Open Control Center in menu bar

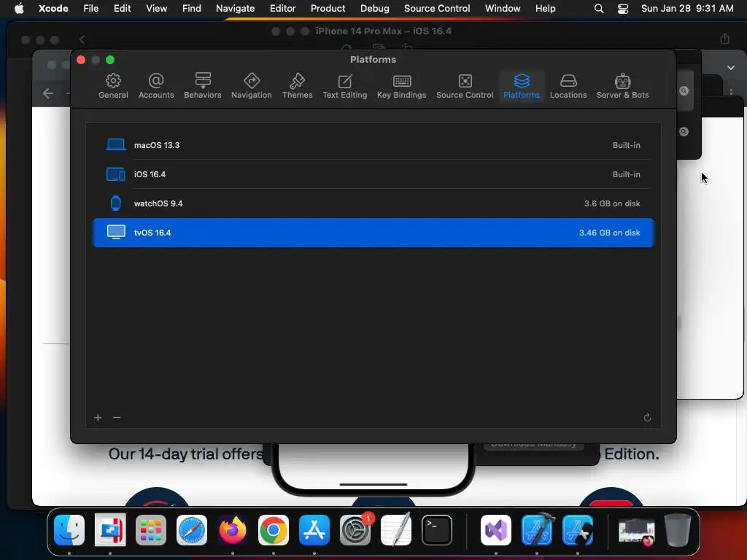tap(623, 9)
